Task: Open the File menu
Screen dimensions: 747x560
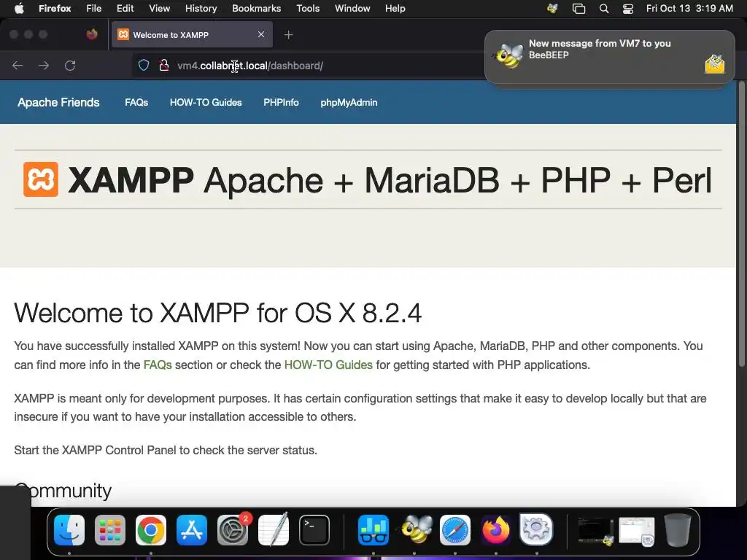Action: [94, 8]
